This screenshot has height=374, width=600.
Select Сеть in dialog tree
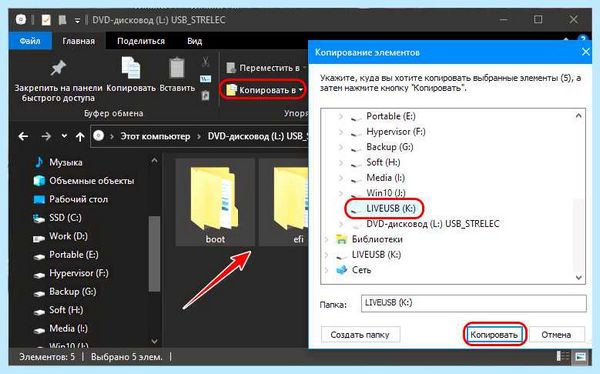point(361,270)
